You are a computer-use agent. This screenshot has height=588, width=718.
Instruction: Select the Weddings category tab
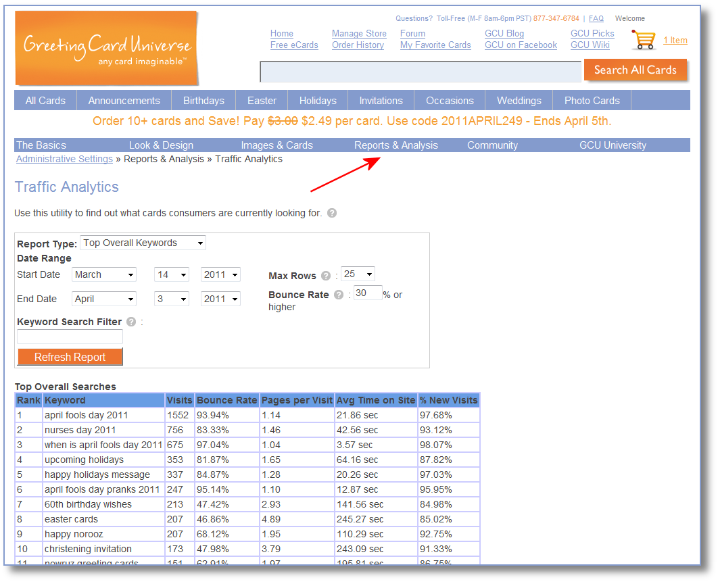coord(519,101)
